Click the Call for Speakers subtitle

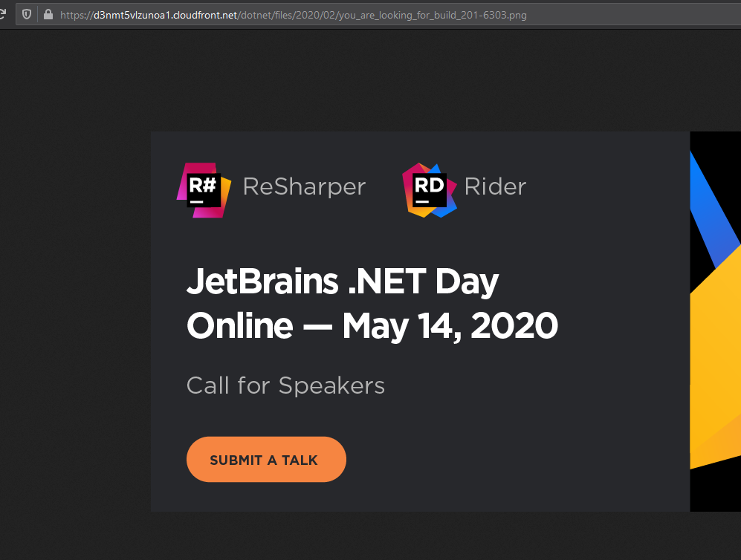point(285,385)
